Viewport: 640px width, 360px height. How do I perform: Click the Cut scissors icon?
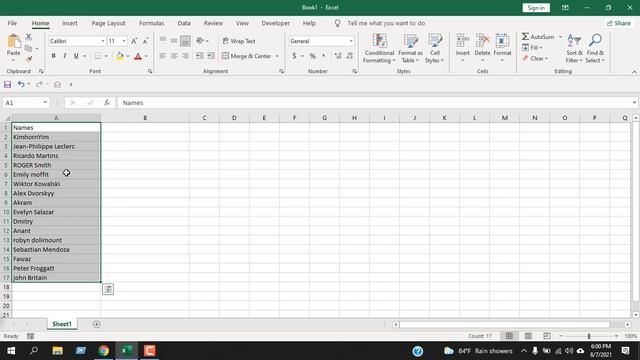[x=29, y=37]
